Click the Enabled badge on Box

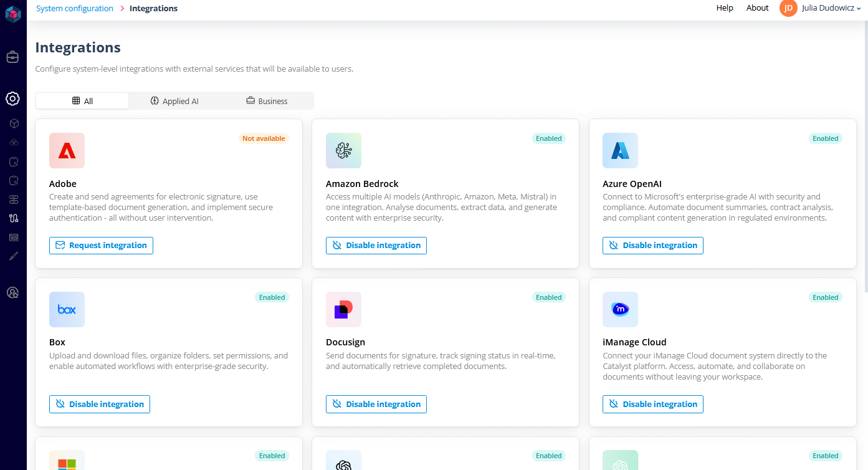pyautogui.click(x=272, y=297)
